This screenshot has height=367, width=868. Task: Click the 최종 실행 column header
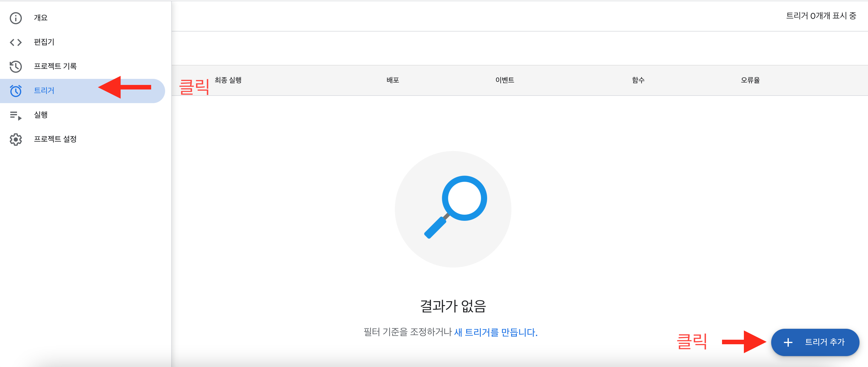point(228,80)
